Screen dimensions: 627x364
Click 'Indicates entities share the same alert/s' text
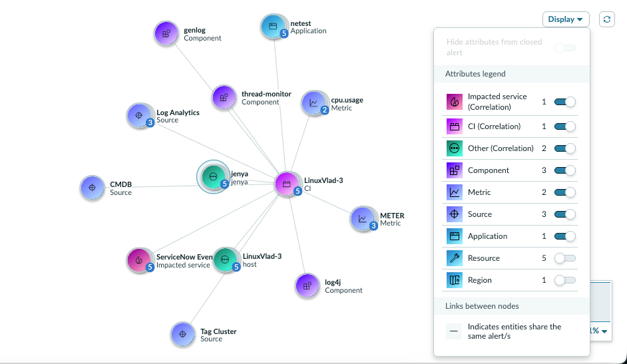click(x=515, y=331)
